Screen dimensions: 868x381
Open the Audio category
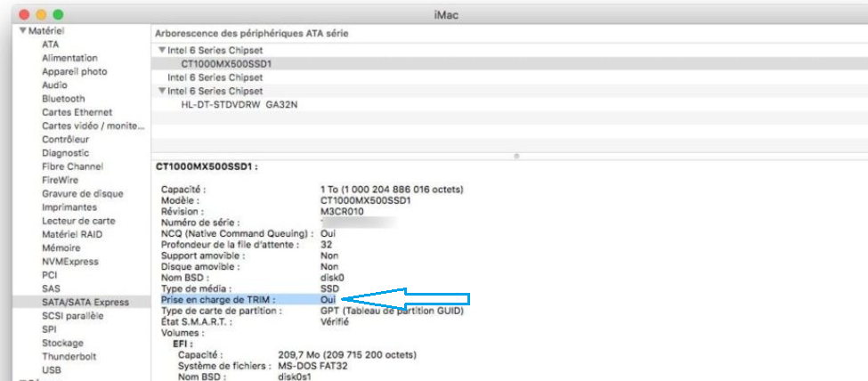click(x=55, y=85)
